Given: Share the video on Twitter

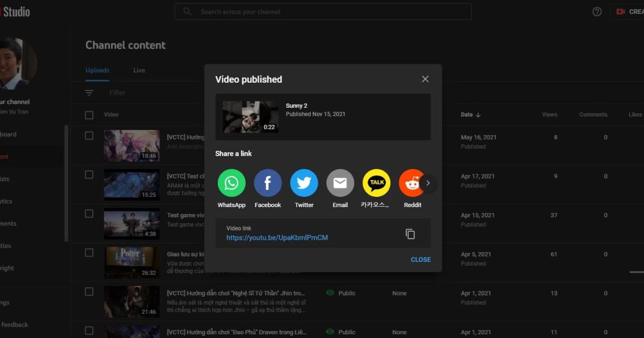Looking at the screenshot, I should coord(304,182).
